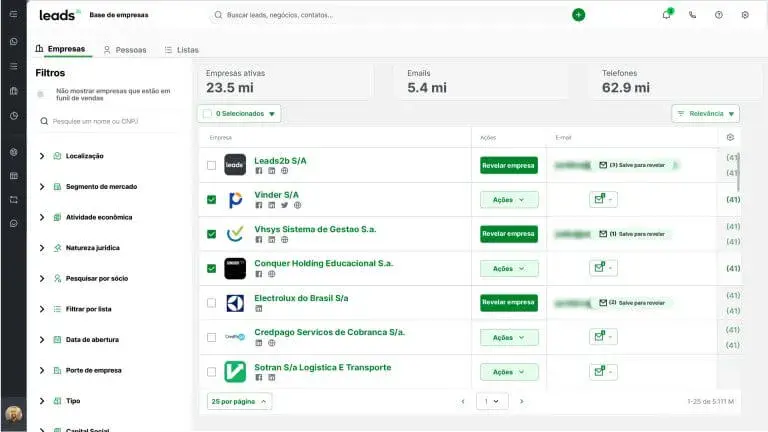
Task: Open Conquer Holding website globe icon
Action: [271, 274]
